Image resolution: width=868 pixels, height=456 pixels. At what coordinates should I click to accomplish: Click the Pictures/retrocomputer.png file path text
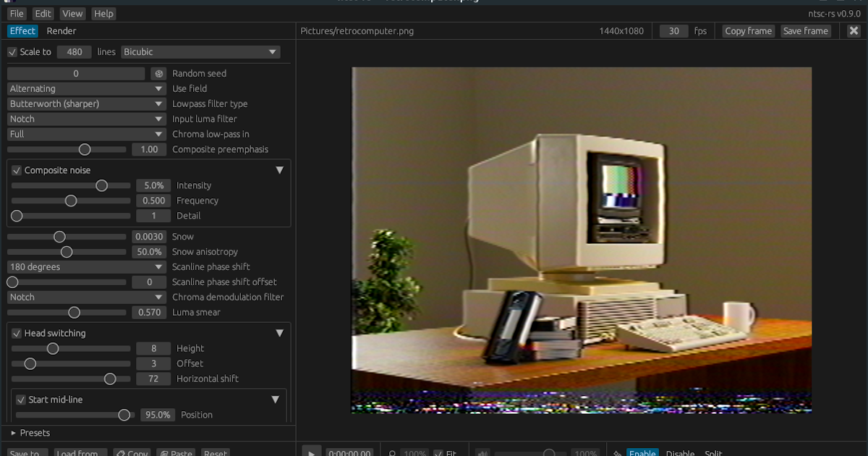click(357, 31)
